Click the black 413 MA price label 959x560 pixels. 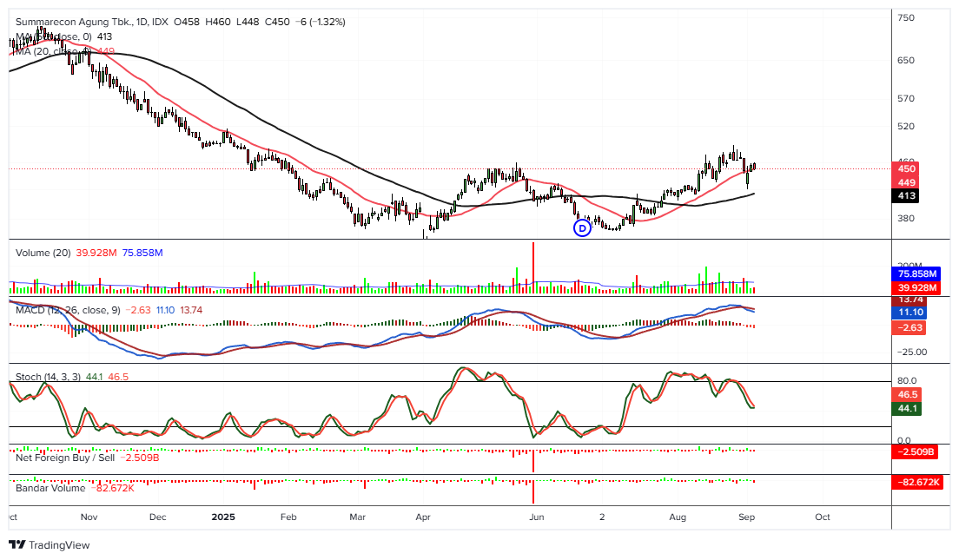point(906,195)
